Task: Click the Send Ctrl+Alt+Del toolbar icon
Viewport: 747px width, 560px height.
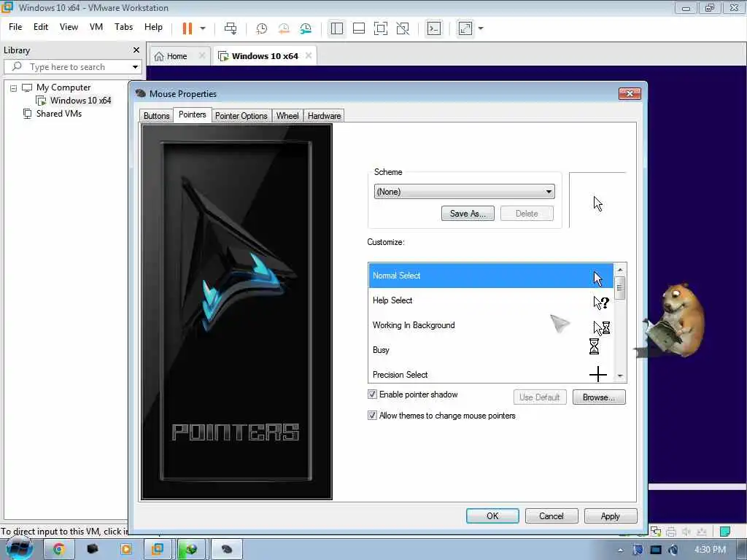Action: point(230,28)
